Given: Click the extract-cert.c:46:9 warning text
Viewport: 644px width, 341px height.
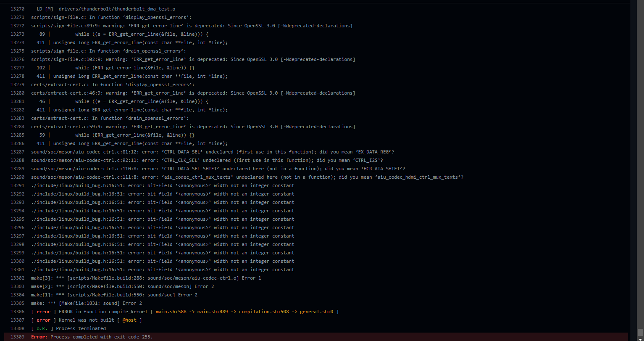Looking at the screenshot, I should pos(168,93).
